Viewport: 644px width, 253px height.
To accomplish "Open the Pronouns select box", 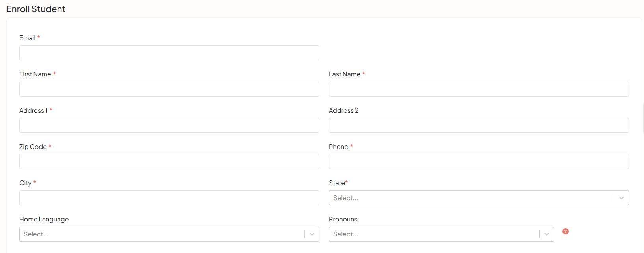I will (442, 234).
